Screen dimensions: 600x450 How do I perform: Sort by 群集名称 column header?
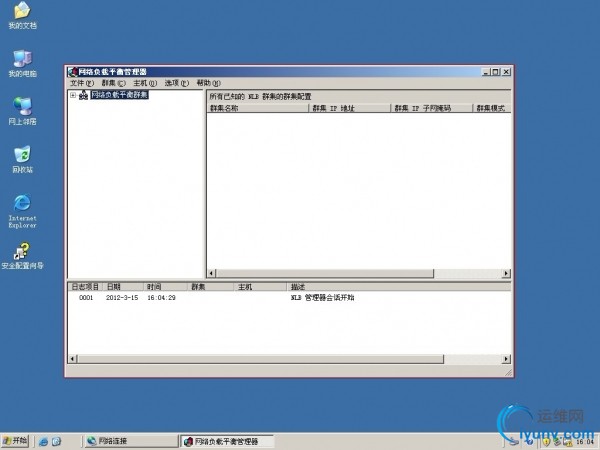(258, 108)
